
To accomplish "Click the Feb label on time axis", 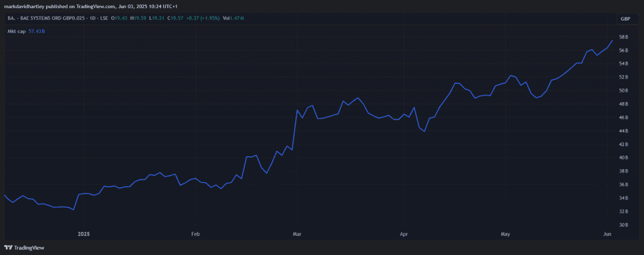I will click(x=195, y=234).
